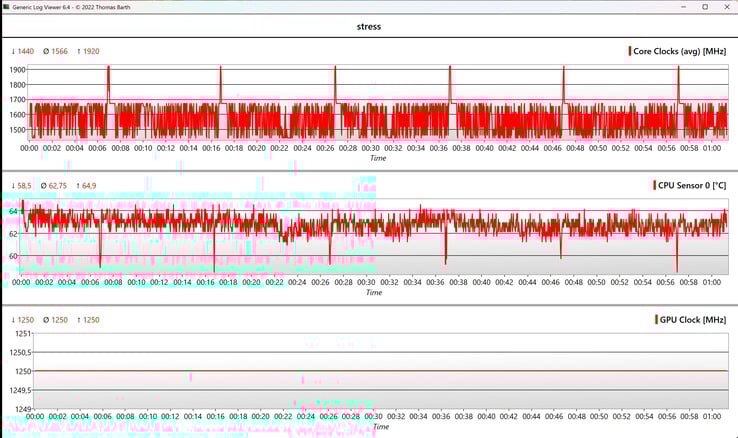Click the Generic Log Viewer app icon

click(6, 7)
